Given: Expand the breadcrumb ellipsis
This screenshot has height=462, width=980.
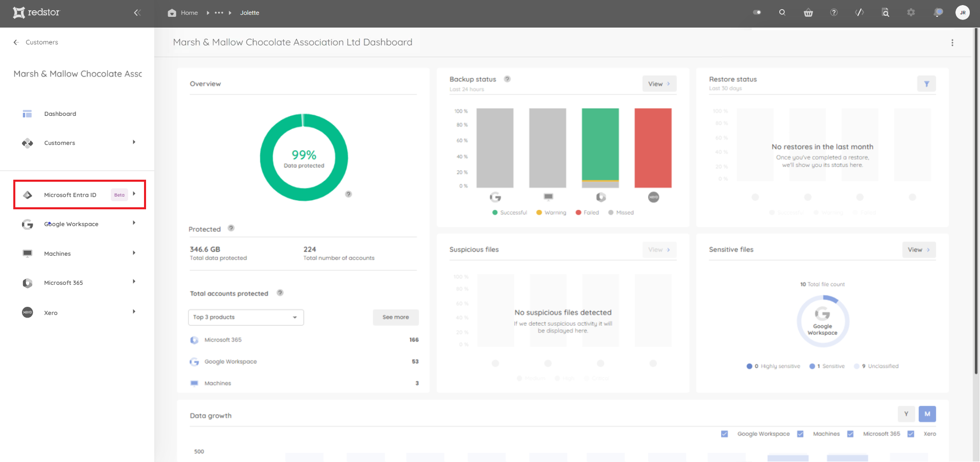Looking at the screenshot, I should 219,13.
